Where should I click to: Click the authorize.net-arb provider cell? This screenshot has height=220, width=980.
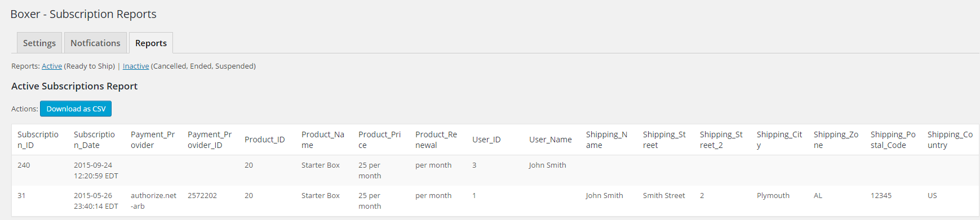153,201
